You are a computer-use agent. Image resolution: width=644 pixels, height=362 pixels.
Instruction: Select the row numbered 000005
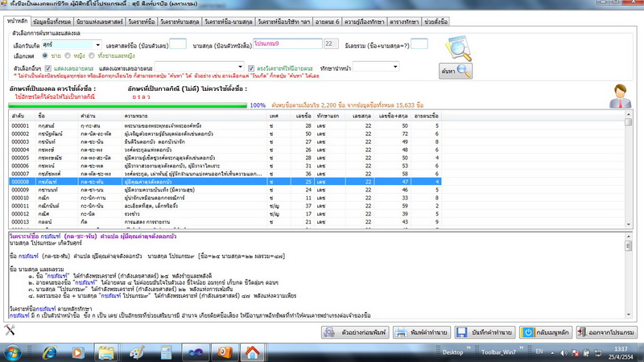(225, 158)
